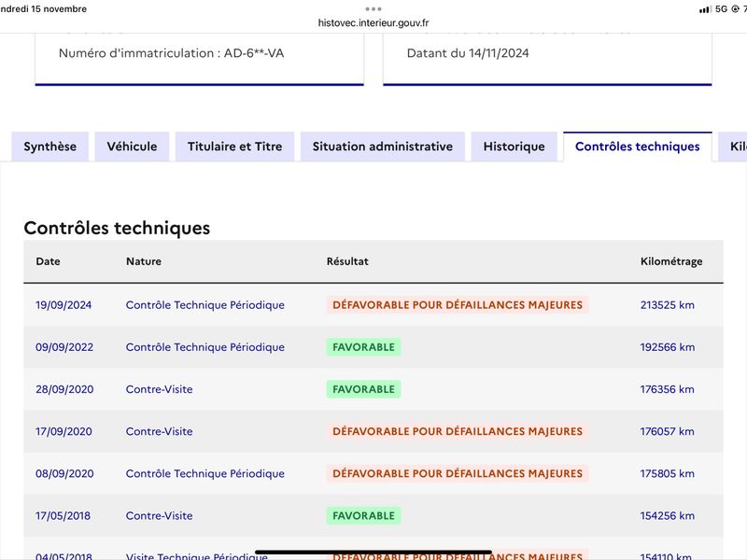Tap the histovec.interieur.gouv.fr address bar
Viewport: 747px width, 560px height.
[373, 22]
